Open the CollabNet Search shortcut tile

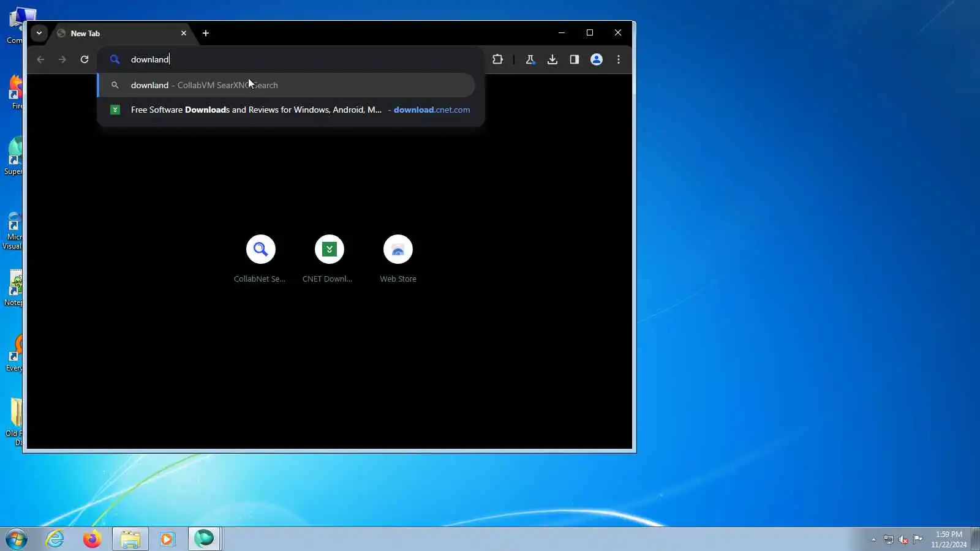tap(260, 258)
